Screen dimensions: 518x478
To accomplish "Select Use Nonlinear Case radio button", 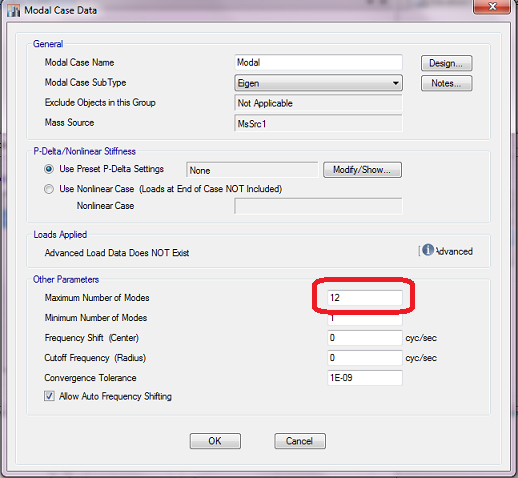I will [x=49, y=189].
